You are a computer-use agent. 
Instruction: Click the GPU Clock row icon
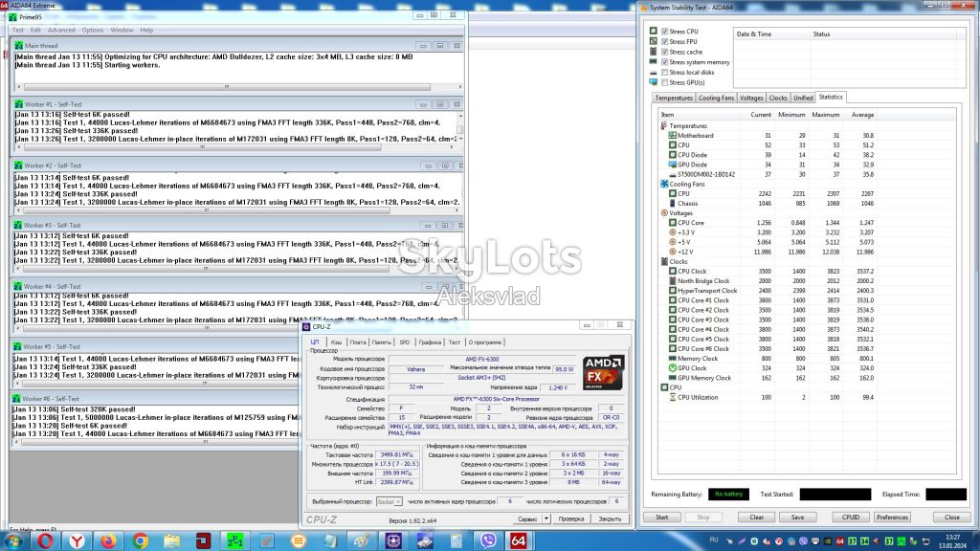click(673, 368)
